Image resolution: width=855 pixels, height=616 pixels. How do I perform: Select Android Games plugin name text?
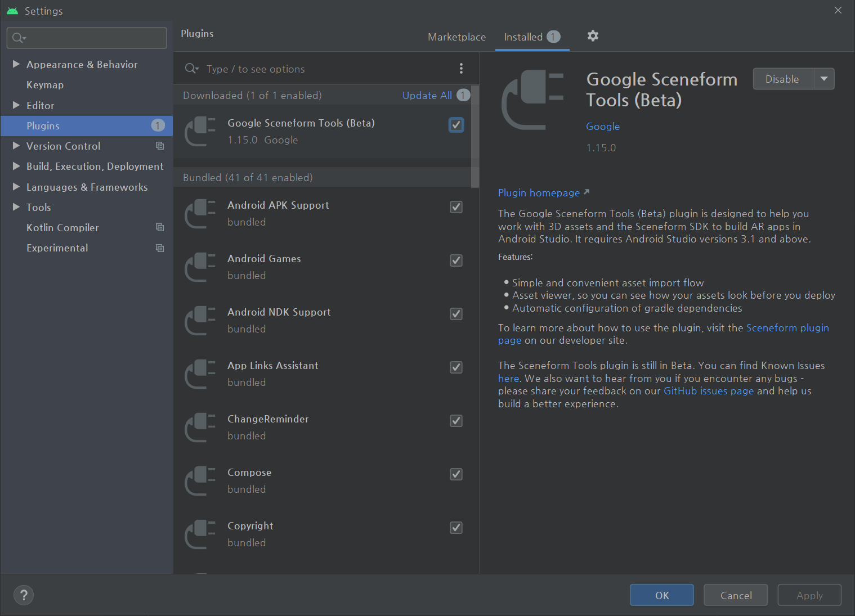(264, 259)
